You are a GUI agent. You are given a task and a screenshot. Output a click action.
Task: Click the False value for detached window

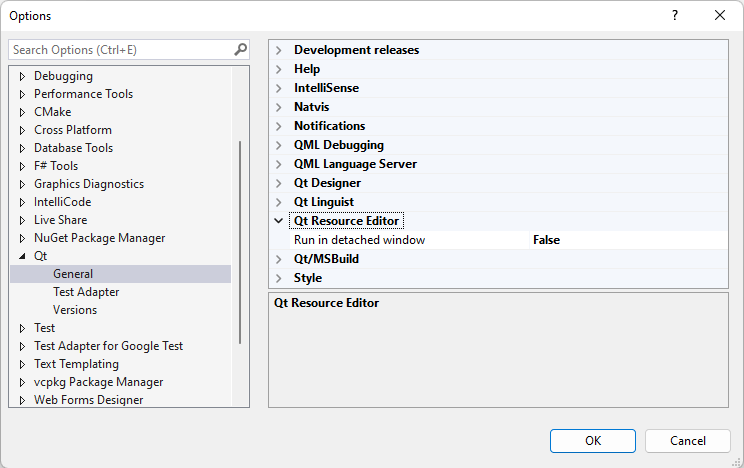(x=546, y=240)
